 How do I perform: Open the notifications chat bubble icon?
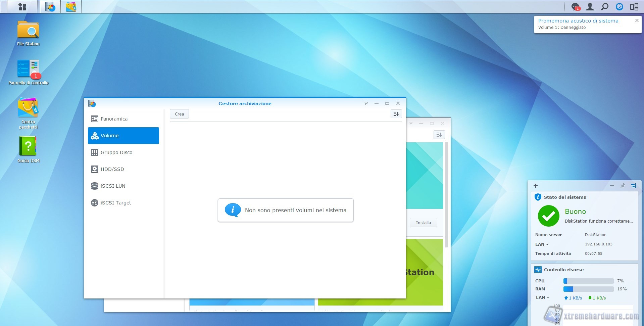575,7
